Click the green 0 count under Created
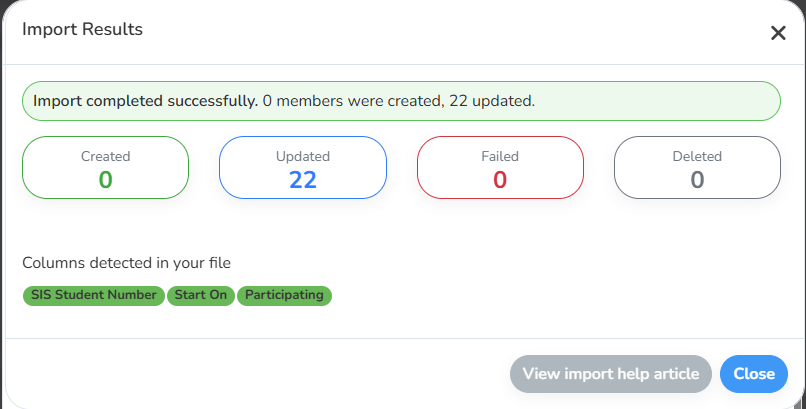This screenshot has width=806, height=409. (x=105, y=180)
